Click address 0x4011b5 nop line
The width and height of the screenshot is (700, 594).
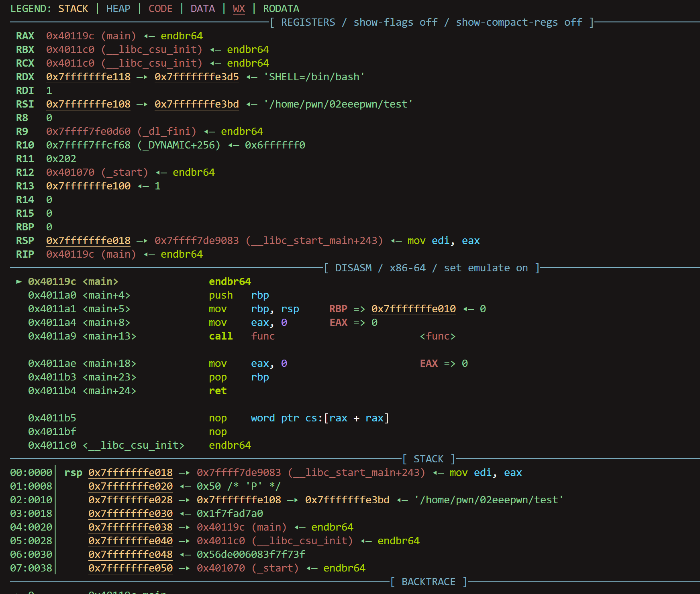(208, 418)
